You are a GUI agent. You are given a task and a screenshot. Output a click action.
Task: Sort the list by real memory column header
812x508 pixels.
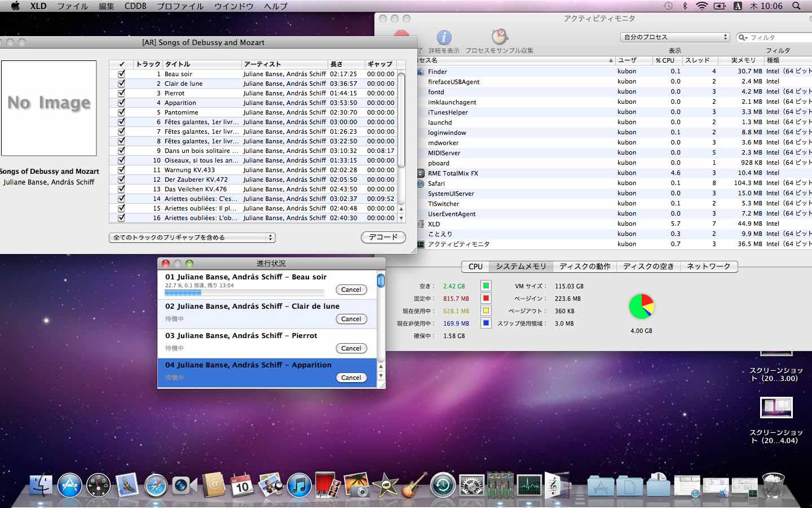[x=740, y=60]
